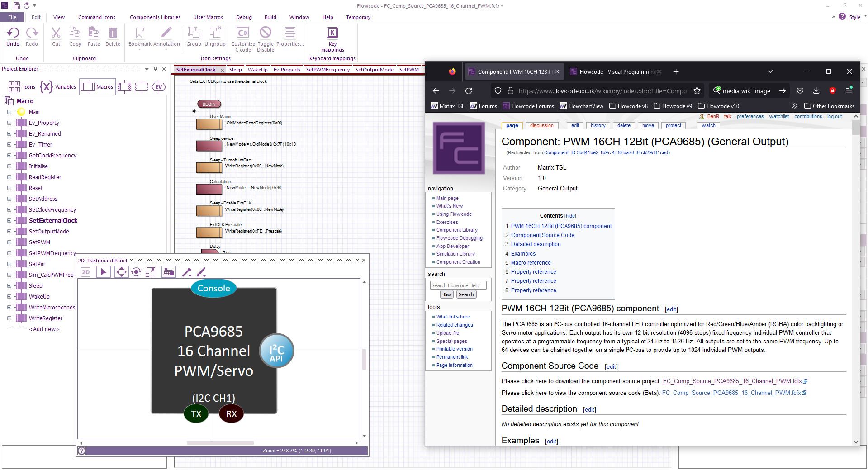The width and height of the screenshot is (868, 470).
Task: Click the Annotation pencil icon
Action: pos(166,33)
